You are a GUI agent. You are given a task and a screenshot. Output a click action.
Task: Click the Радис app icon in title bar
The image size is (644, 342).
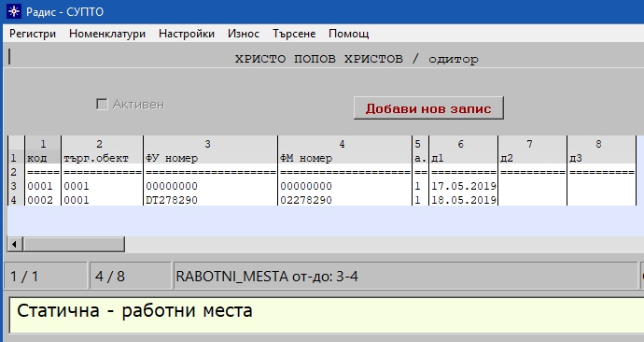click(14, 11)
